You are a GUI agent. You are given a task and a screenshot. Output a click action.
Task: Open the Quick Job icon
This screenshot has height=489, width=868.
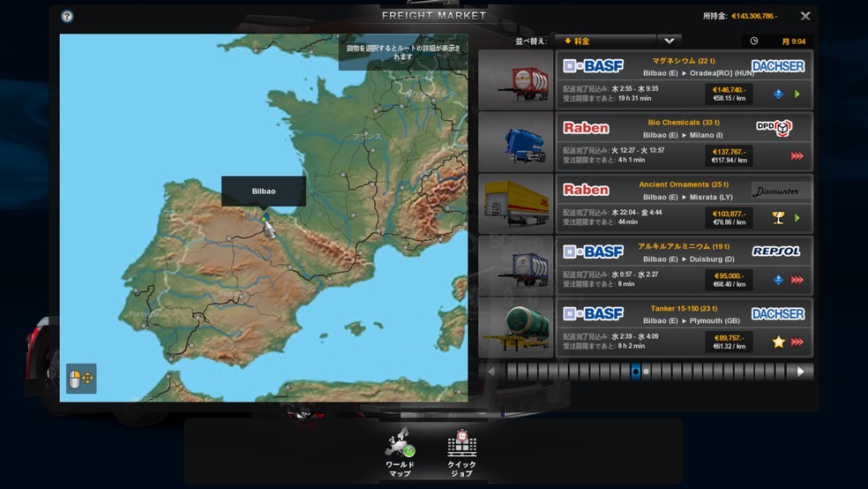point(461,444)
